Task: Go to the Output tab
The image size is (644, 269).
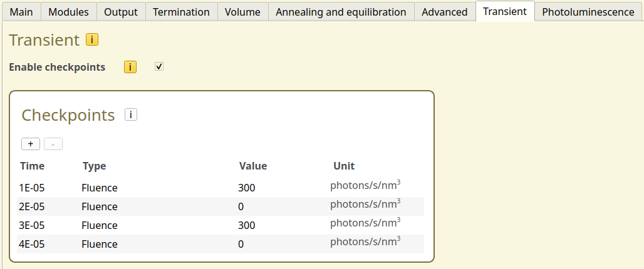Action: click(x=121, y=12)
